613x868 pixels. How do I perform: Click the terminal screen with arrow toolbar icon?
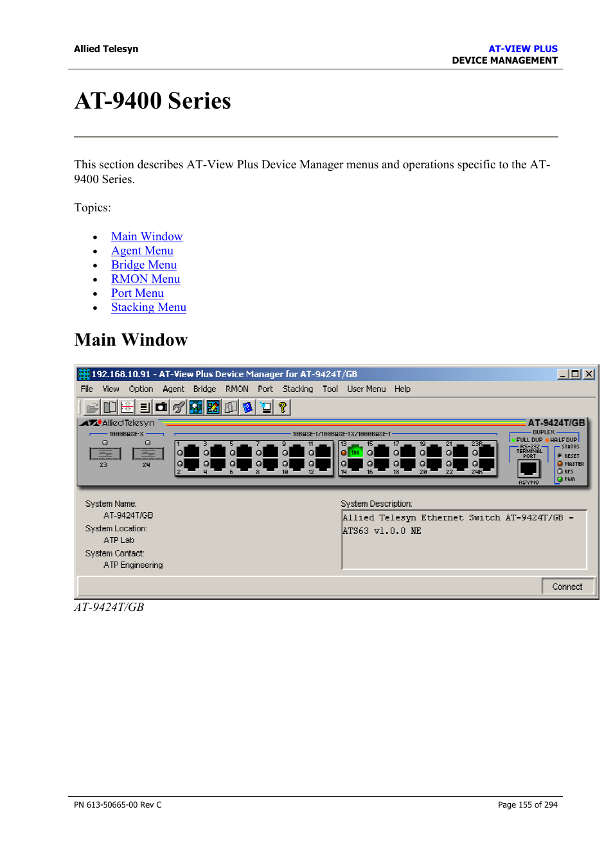[265, 407]
